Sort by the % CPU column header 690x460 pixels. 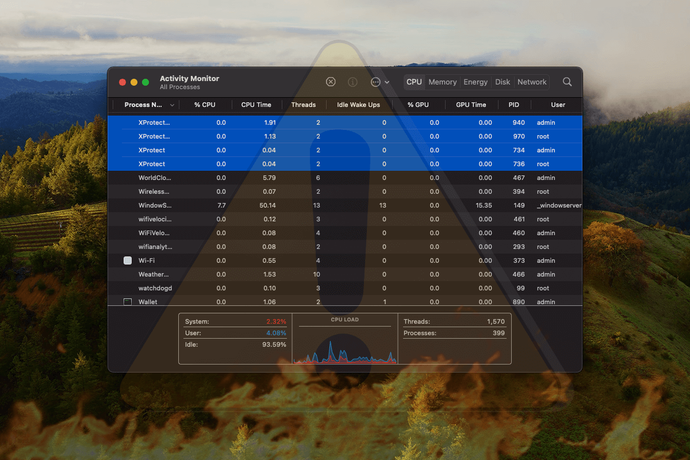click(205, 105)
